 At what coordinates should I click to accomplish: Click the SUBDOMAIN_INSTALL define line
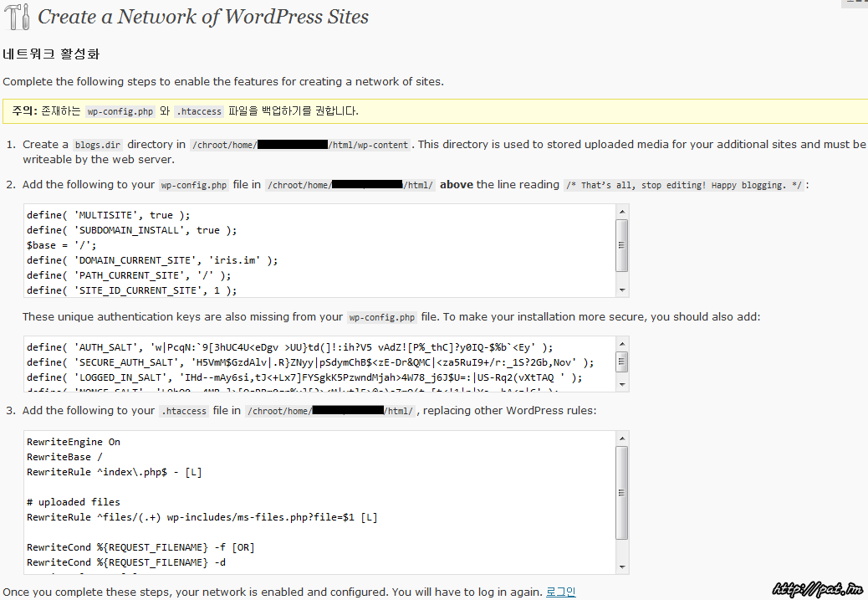click(x=132, y=230)
